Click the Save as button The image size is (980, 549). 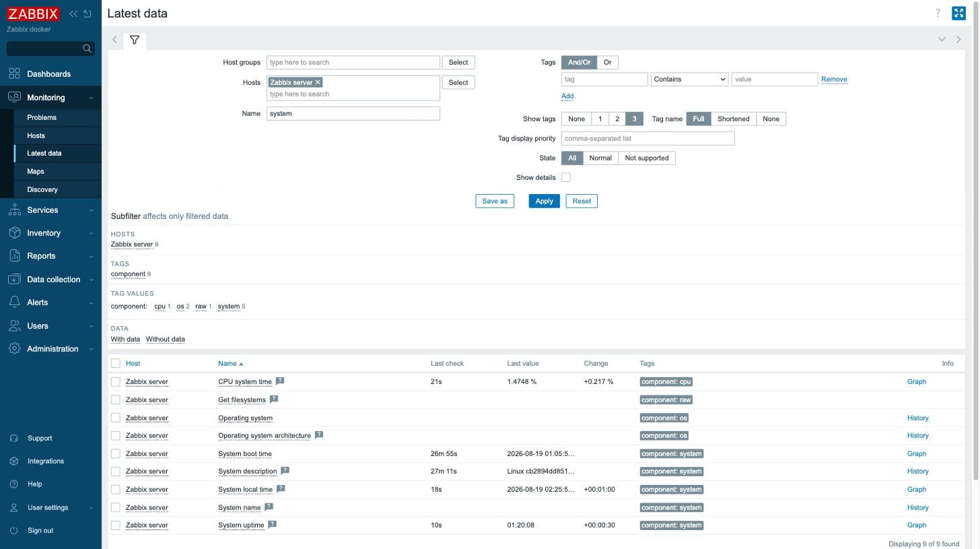click(495, 201)
